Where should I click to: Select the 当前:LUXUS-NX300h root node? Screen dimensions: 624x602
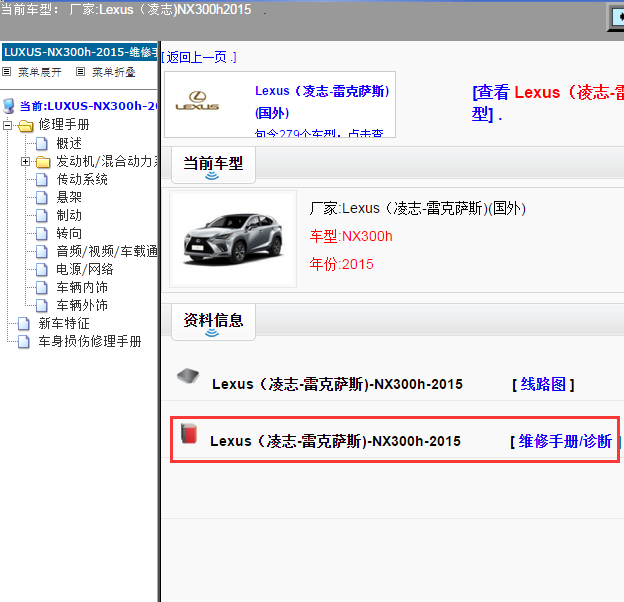[88, 106]
